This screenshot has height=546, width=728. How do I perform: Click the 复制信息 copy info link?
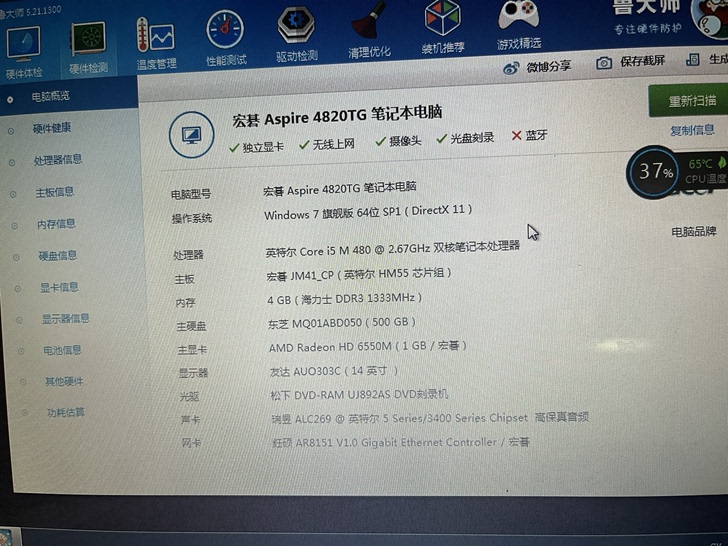[x=692, y=130]
